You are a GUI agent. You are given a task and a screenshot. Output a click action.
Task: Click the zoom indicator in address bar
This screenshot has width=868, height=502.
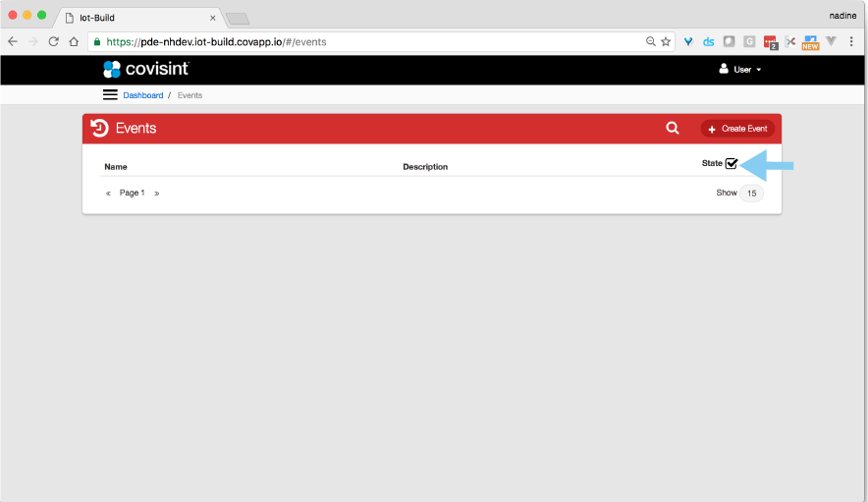650,42
